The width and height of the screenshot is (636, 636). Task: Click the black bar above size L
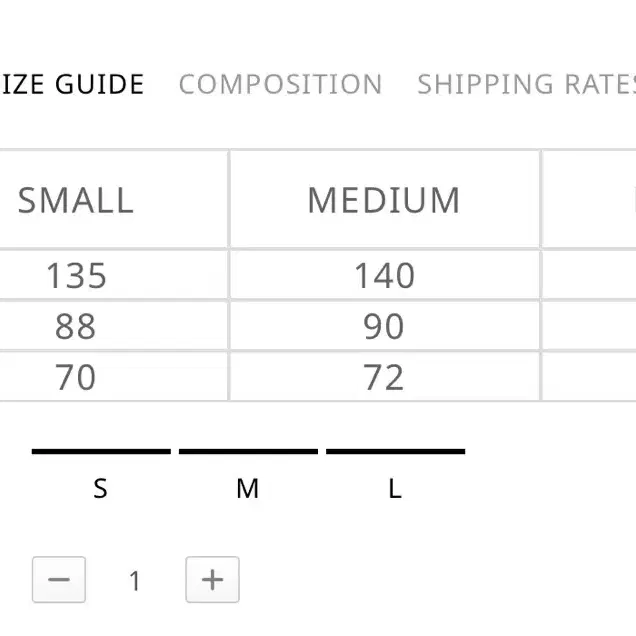click(395, 452)
